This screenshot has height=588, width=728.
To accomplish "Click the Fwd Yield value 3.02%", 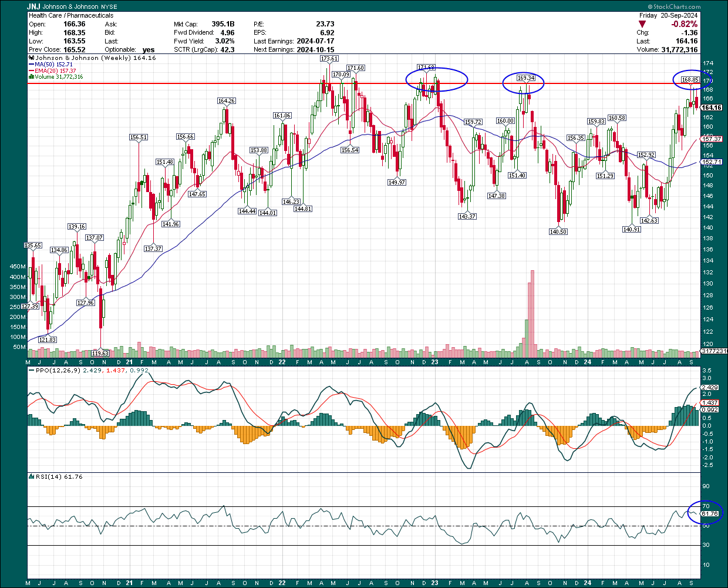I will click(225, 41).
